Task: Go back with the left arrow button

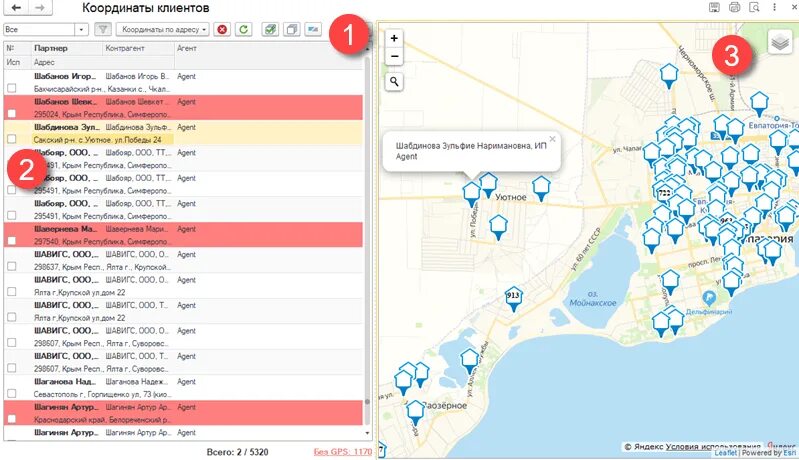Action: [16, 8]
